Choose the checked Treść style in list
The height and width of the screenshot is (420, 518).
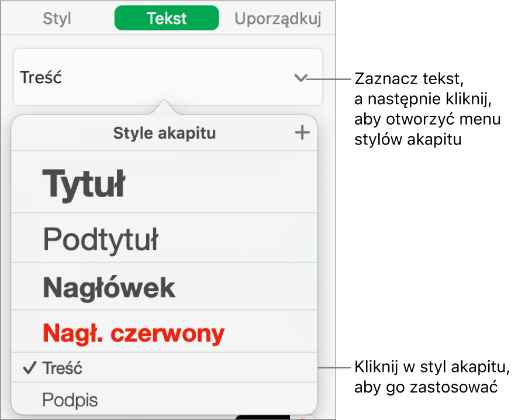164,367
